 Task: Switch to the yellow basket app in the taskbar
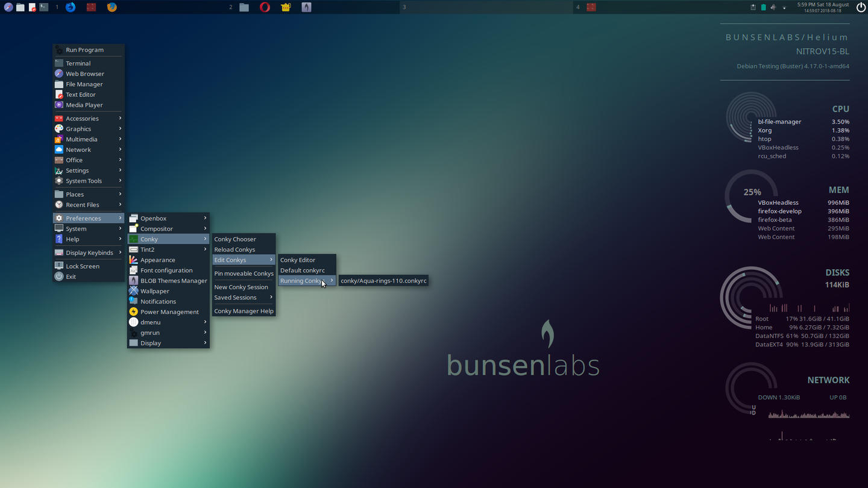[x=286, y=7]
